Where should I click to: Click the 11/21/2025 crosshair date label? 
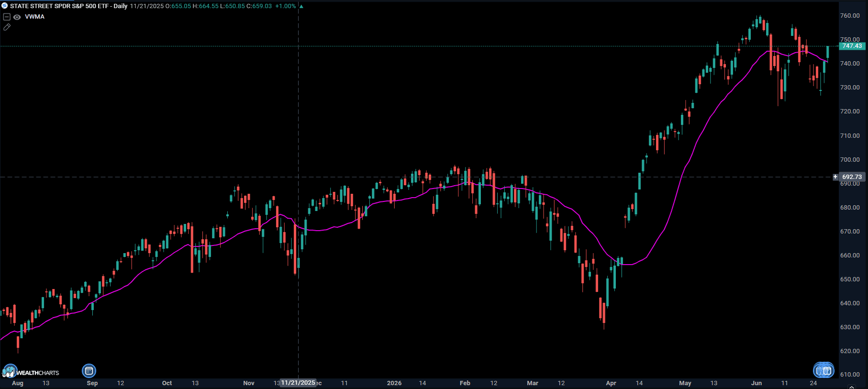pyautogui.click(x=298, y=383)
